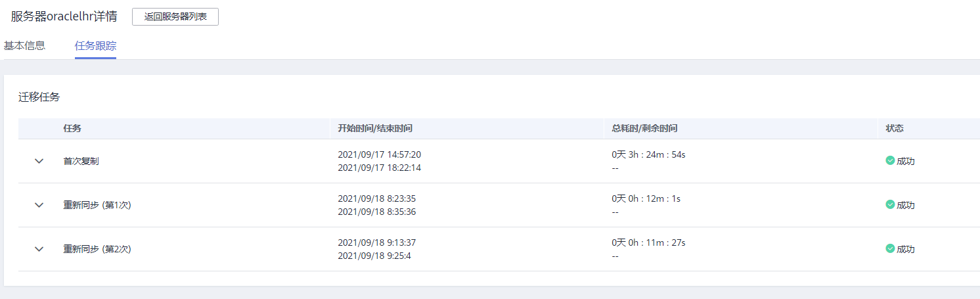Select the 任务跟踪 tab
Screen dimensions: 980x299
tap(95, 46)
